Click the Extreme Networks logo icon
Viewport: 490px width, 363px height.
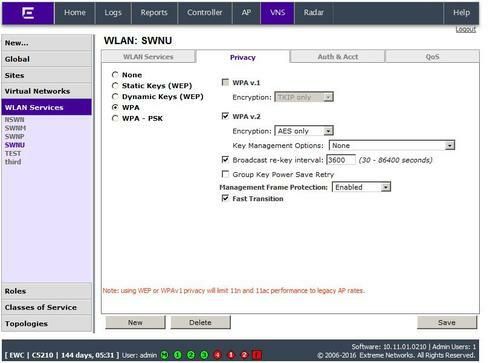click(28, 13)
